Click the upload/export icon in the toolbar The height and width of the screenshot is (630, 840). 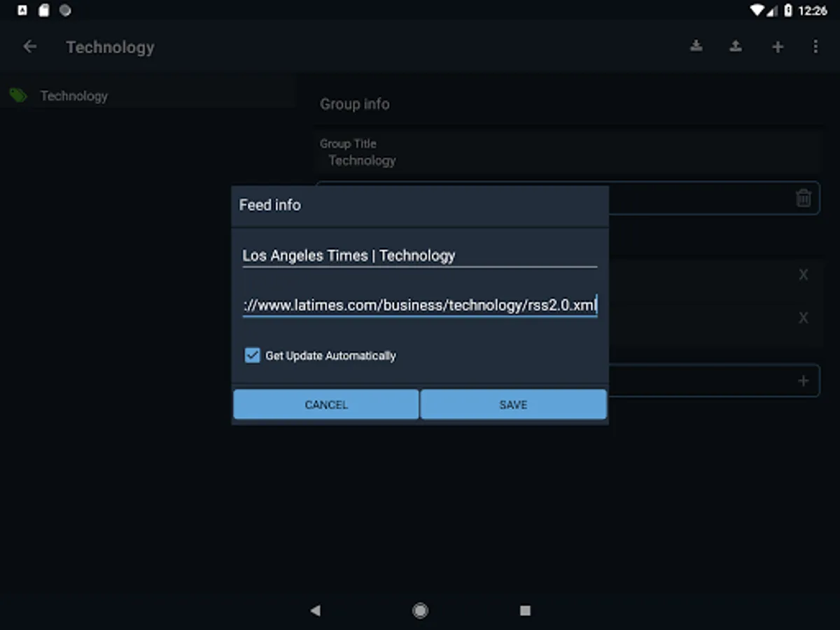pyautogui.click(x=736, y=46)
